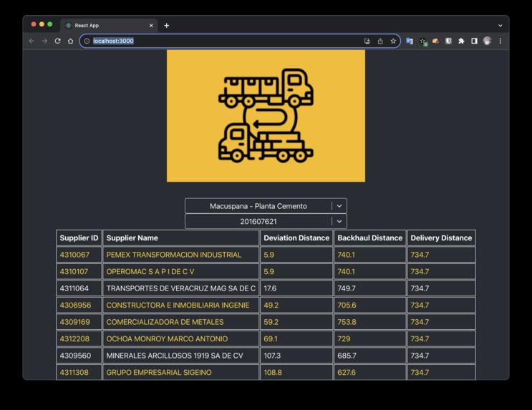Open the Macuspana - Planta Cemento dropdown
Screen dimensions: 532x410
266,206
